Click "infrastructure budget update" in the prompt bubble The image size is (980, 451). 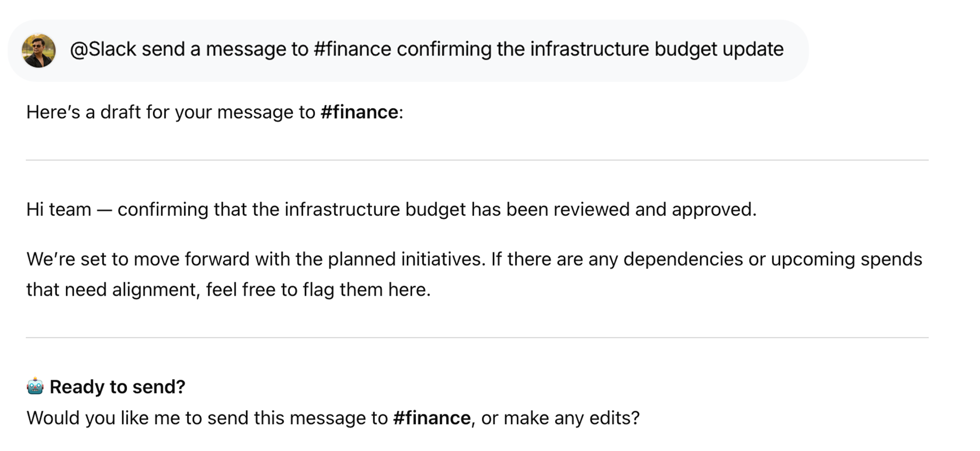[x=657, y=49]
